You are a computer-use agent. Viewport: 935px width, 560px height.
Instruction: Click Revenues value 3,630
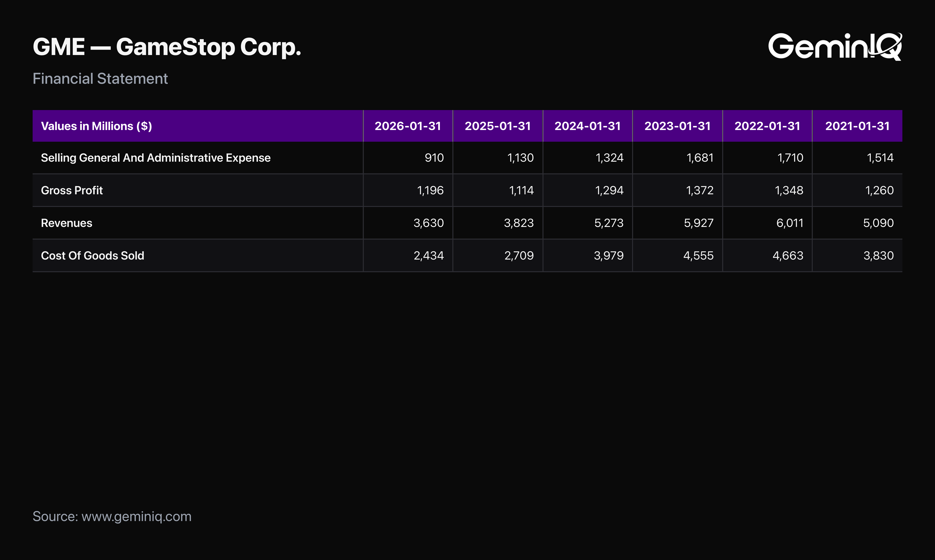point(429,223)
